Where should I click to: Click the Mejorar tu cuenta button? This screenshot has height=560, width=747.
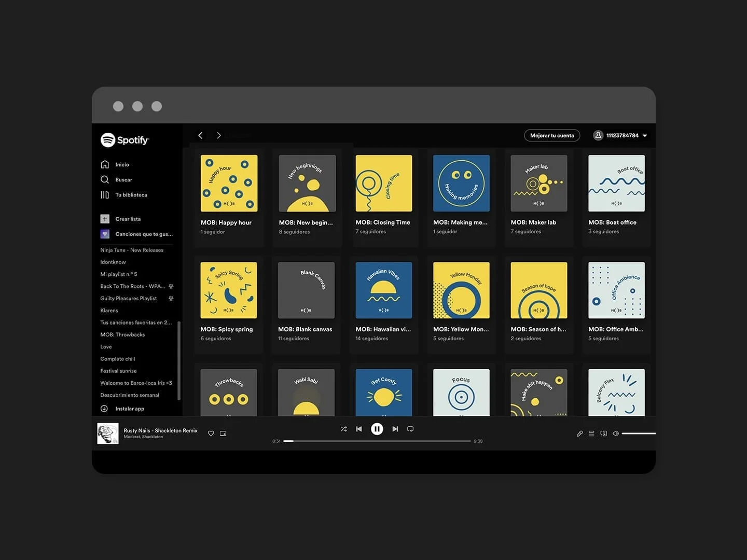tap(552, 135)
